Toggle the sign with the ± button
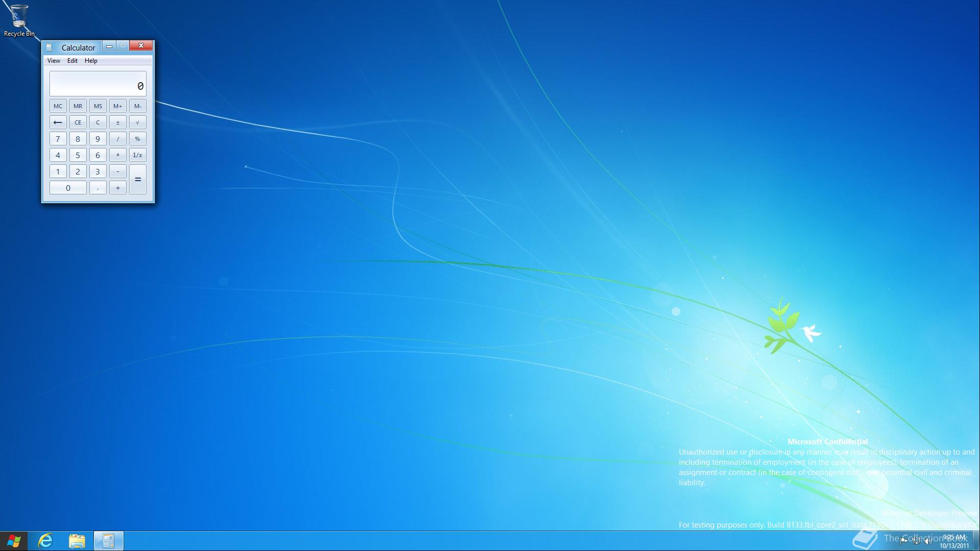980x551 pixels. 118,122
